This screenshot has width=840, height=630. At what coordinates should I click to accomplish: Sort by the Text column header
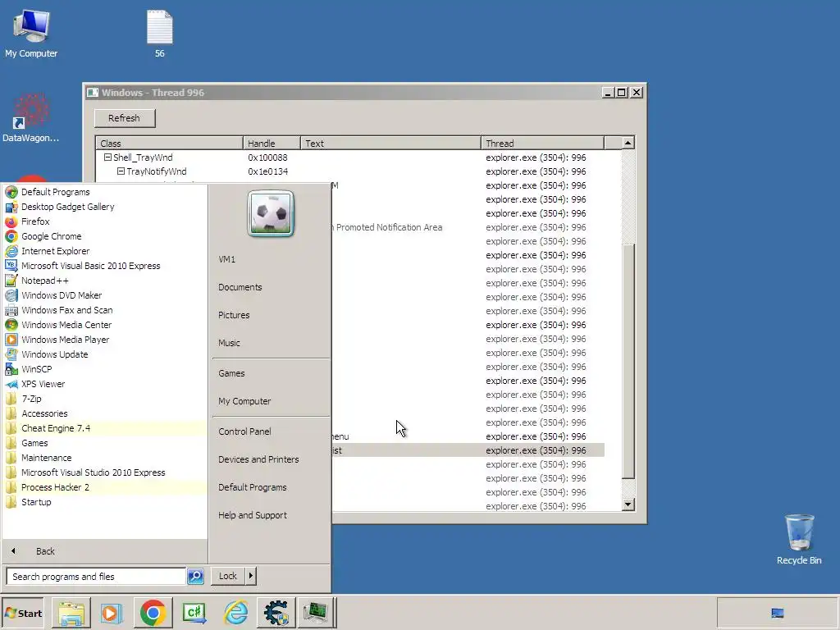(x=390, y=143)
